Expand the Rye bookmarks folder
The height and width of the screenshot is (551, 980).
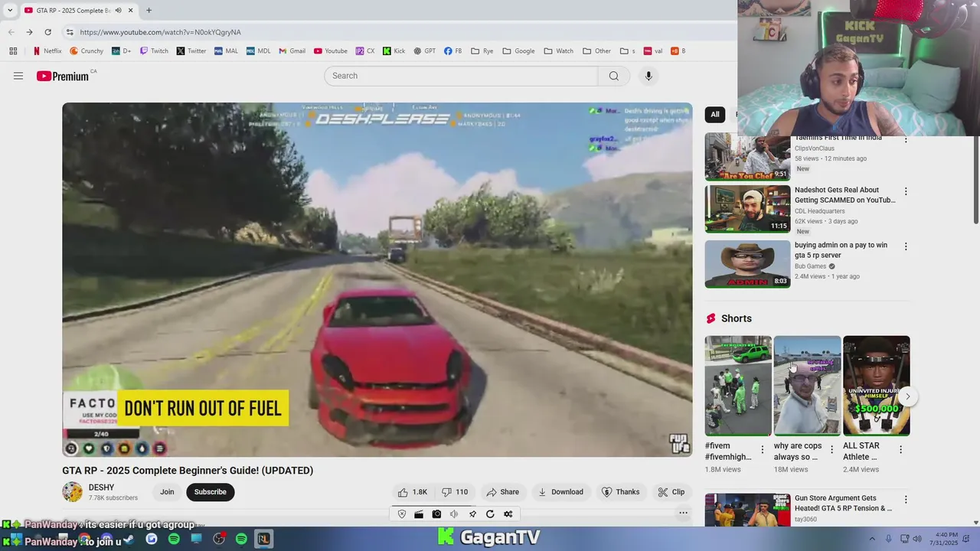click(482, 51)
